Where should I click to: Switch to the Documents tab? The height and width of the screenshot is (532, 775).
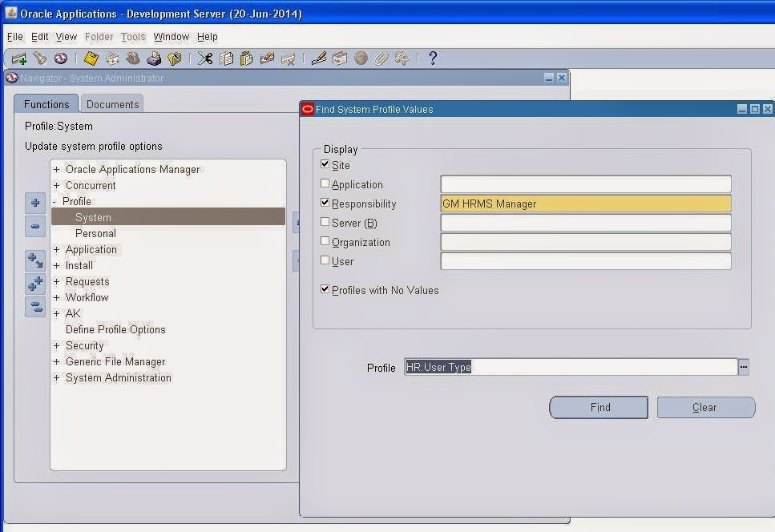(111, 103)
